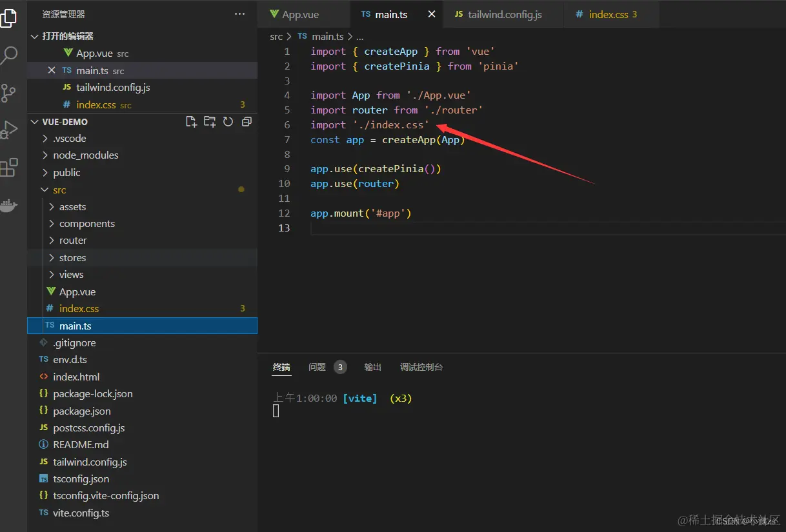Open the package.json file
This screenshot has width=786, height=532.
[x=142, y=411]
